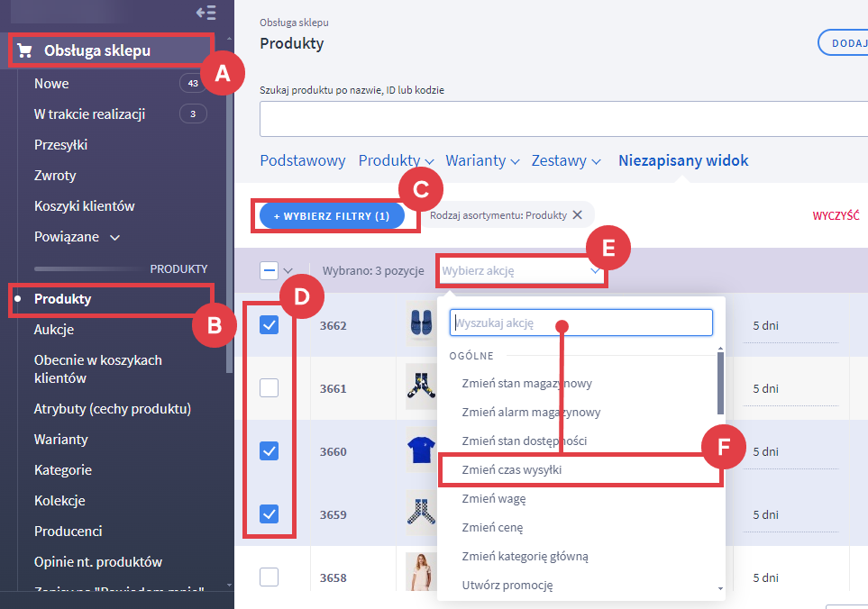Open the Zestawy view dropdown
The height and width of the screenshot is (609, 868).
click(x=566, y=161)
